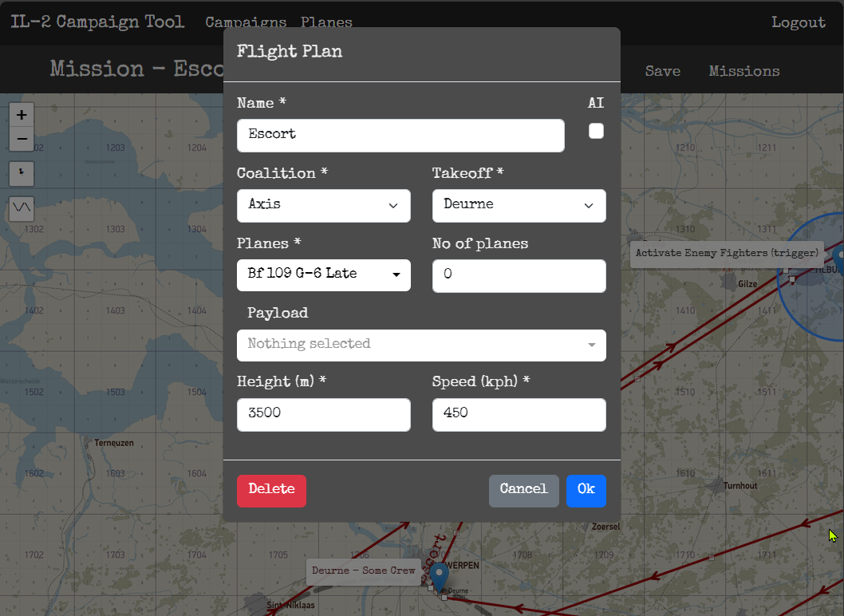Click the blue map marker at Deurne

[438, 575]
